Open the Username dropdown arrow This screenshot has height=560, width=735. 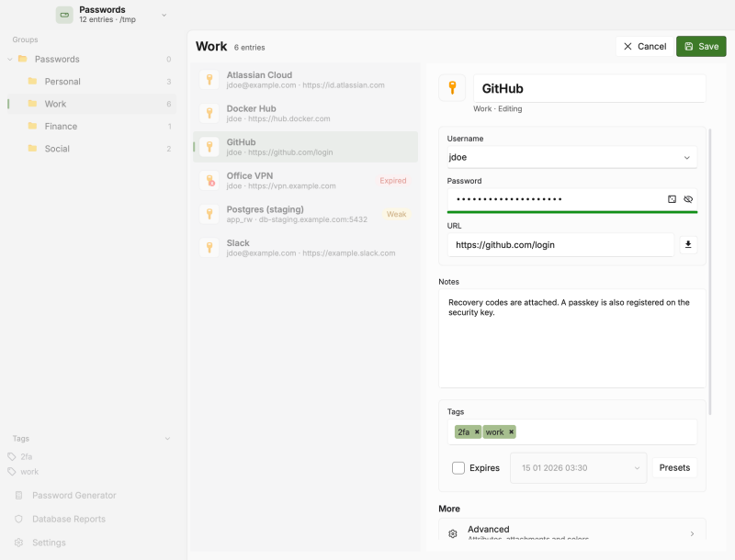pyautogui.click(x=686, y=157)
